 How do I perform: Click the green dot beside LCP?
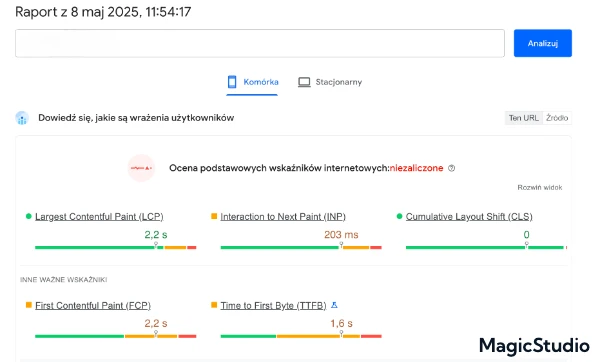(x=28, y=216)
